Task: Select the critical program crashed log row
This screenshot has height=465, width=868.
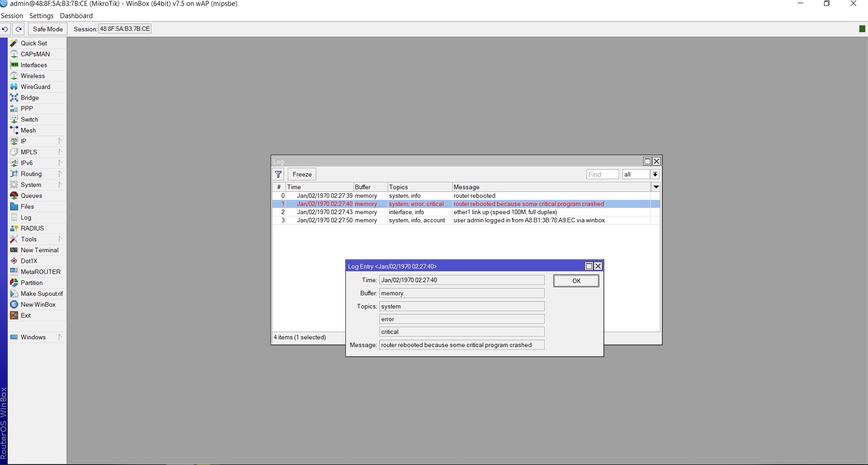Action: pos(466,204)
